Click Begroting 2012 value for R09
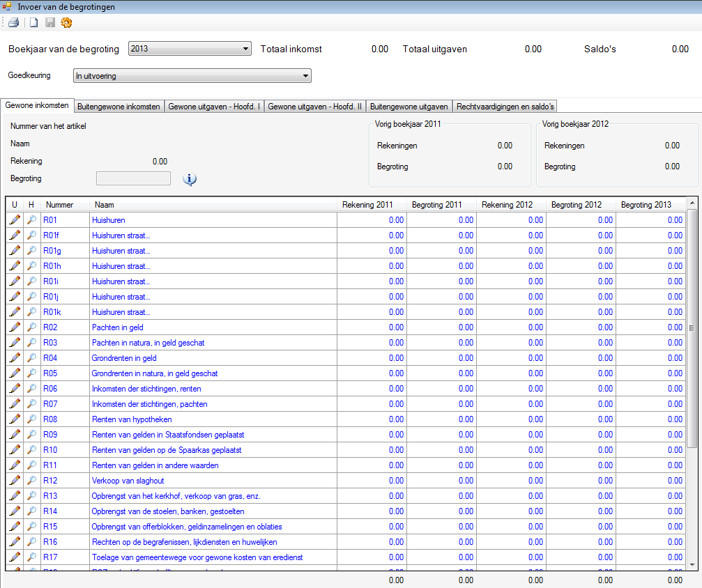Screen dimensions: 702x588 point(605,435)
